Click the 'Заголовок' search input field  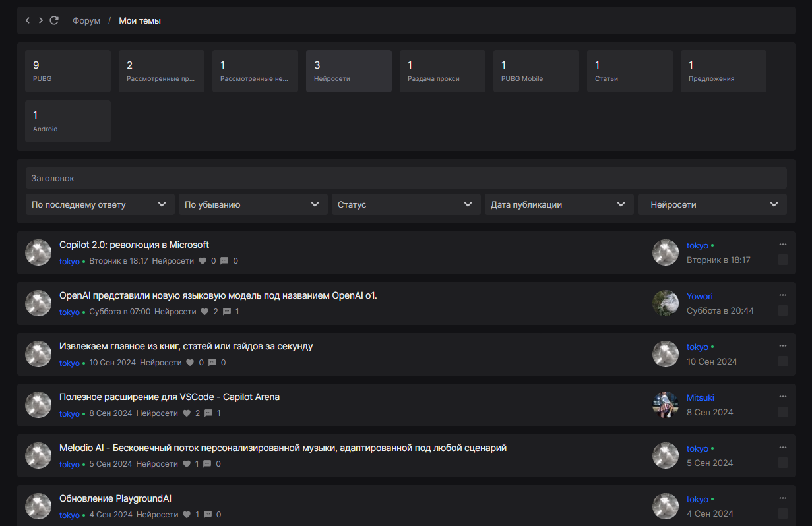tap(406, 178)
